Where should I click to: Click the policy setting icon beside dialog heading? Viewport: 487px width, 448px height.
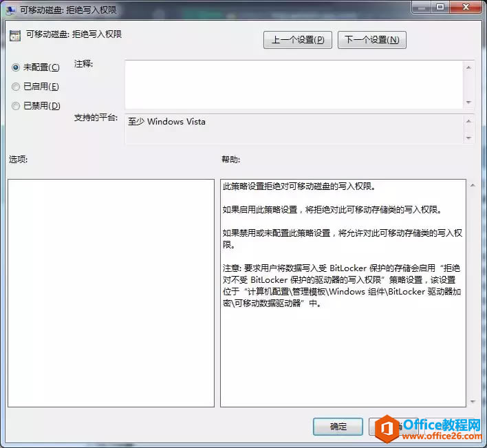15,36
